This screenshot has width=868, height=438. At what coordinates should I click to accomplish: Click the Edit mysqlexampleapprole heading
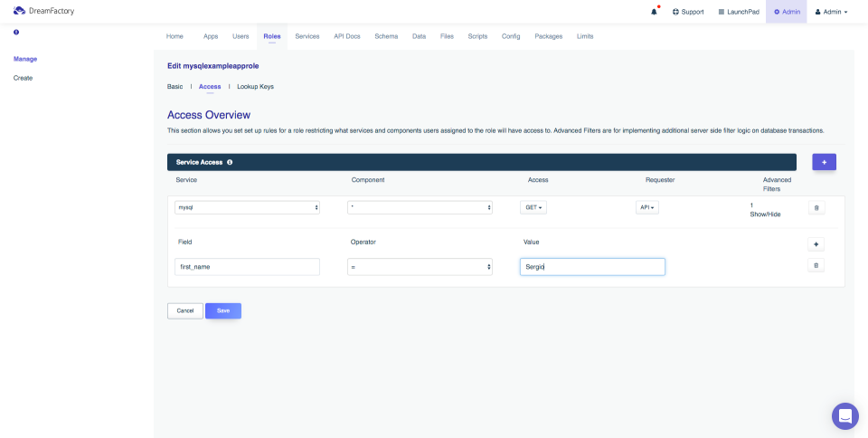(213, 66)
